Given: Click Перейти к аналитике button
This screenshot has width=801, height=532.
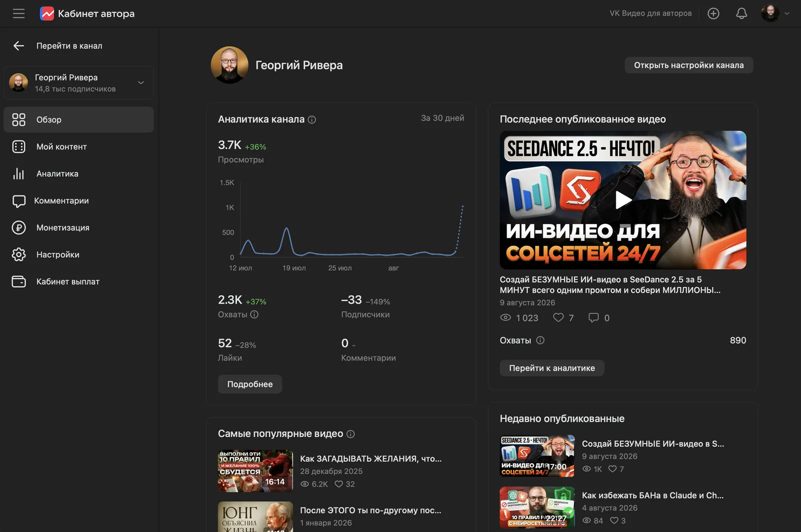Looking at the screenshot, I should (x=552, y=368).
